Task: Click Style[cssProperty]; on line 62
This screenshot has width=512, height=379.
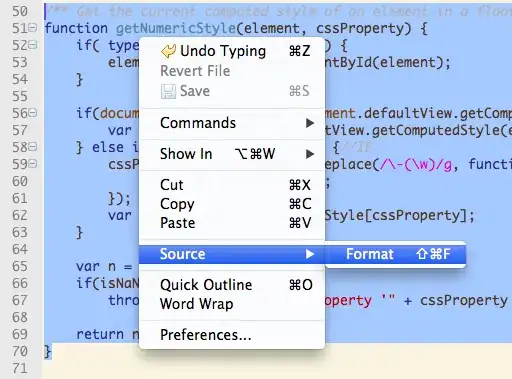Action: coord(399,216)
